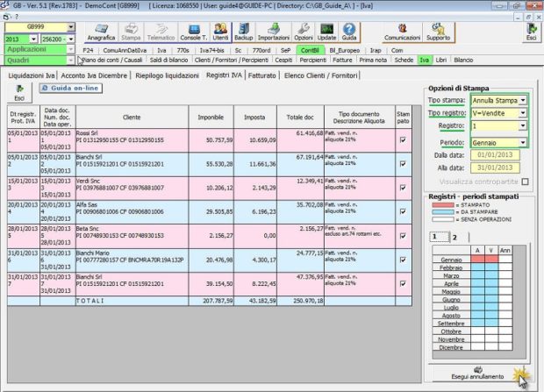Uncheck Stampato for Verdi Snc row
544x392 pixels.
click(x=403, y=188)
